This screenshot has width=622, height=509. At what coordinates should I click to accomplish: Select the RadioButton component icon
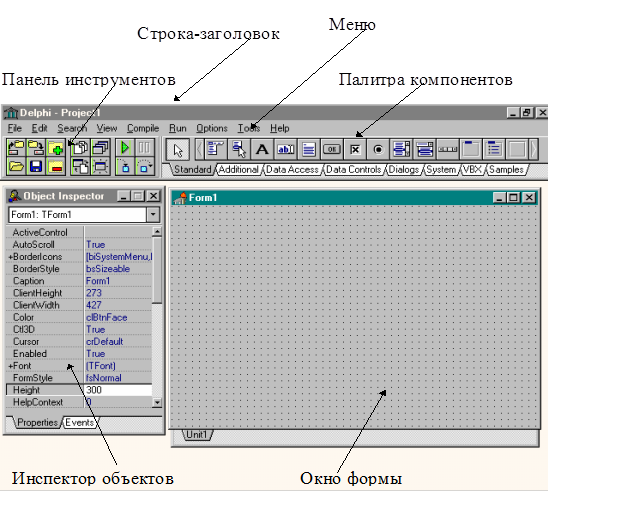click(378, 150)
